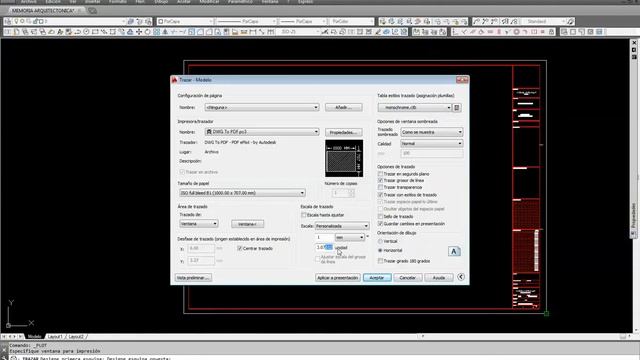The width and height of the screenshot is (640, 360).
Task: Open the Layer Properties manager icon
Action: [x=8, y=21]
